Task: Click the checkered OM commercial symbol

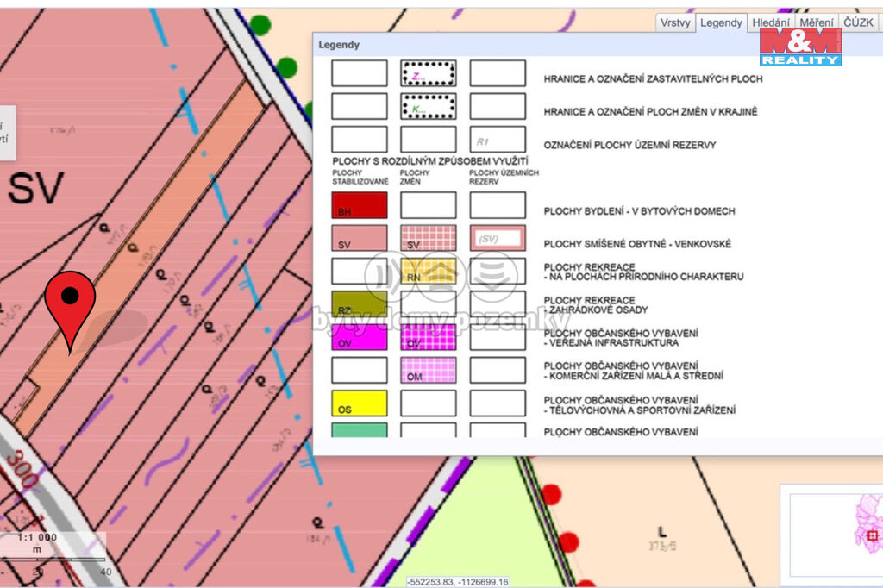Action: point(429,370)
